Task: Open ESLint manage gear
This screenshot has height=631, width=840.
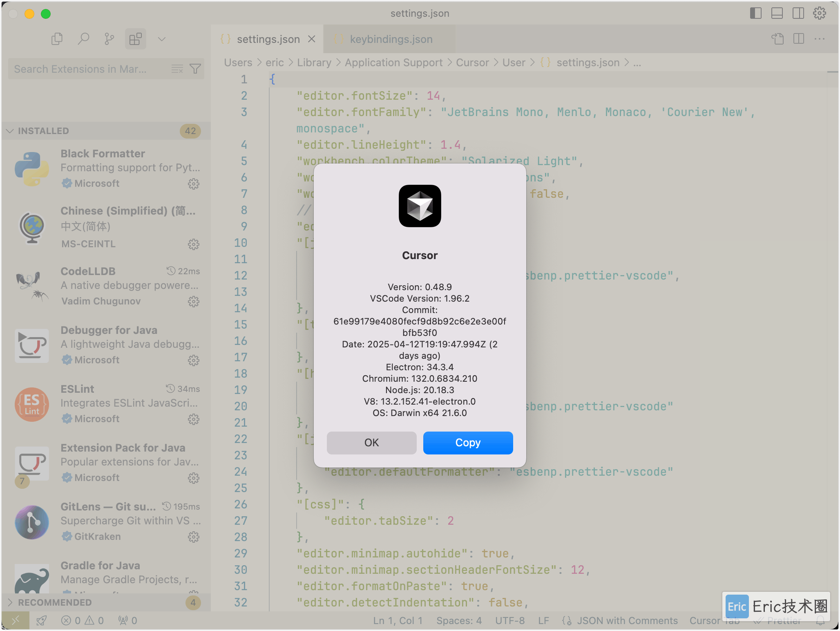Action: point(194,419)
